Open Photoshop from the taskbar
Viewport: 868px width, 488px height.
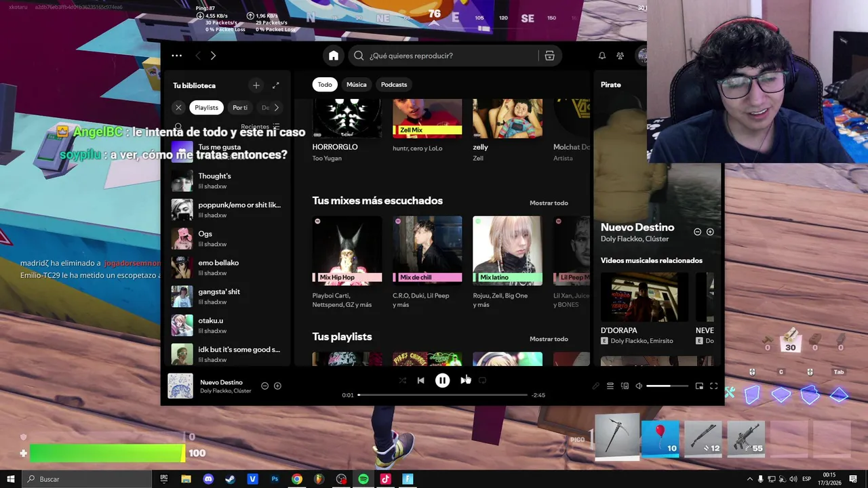(x=275, y=479)
